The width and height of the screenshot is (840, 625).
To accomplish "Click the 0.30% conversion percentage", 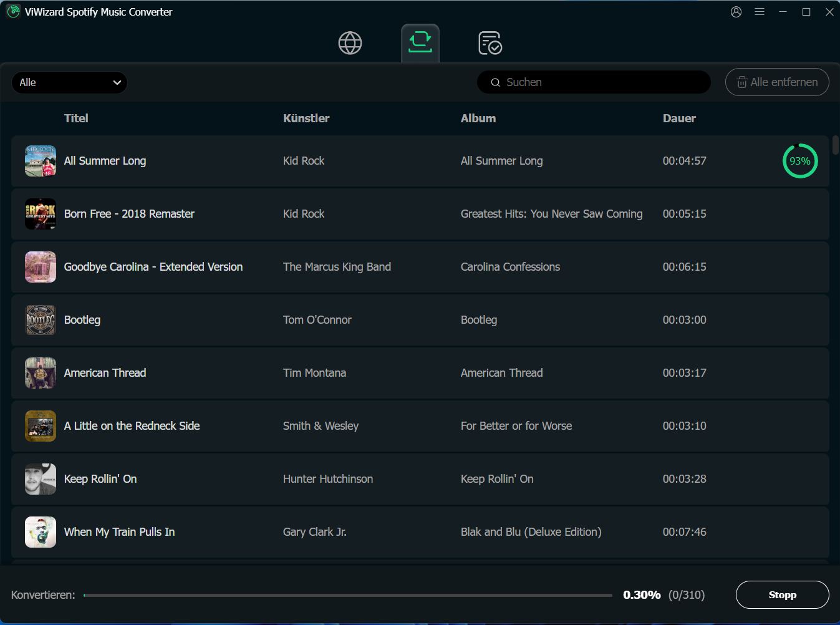I will (642, 595).
